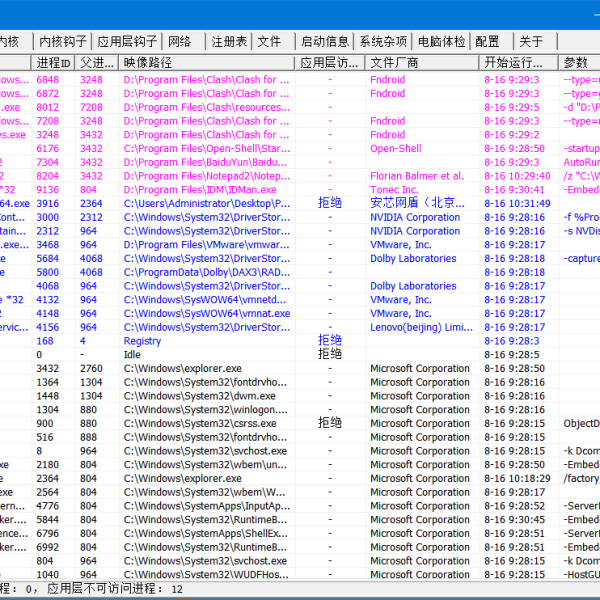Click Florian Balmer et al. vendor

[417, 176]
